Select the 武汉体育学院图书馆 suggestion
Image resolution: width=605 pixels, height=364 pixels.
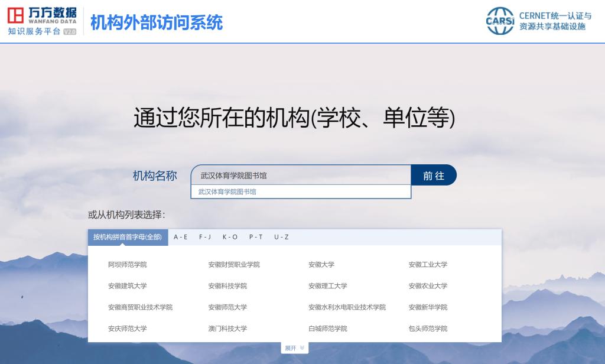tap(227, 192)
